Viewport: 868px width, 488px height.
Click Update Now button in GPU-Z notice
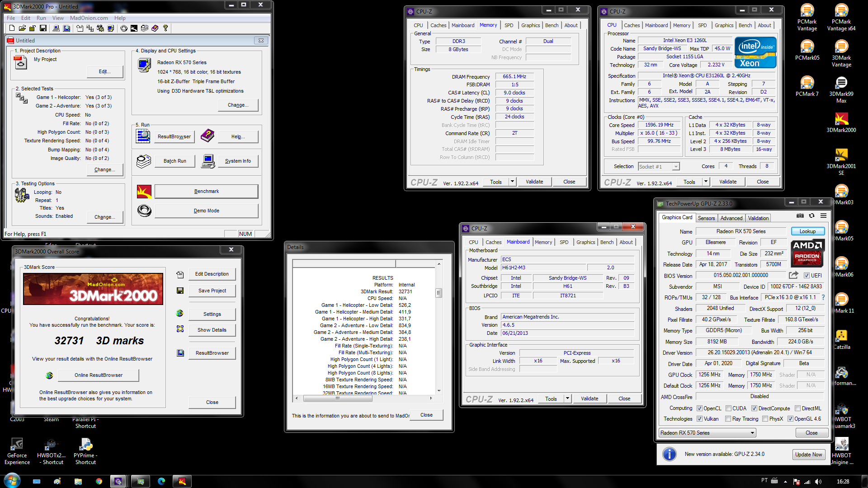tap(808, 455)
